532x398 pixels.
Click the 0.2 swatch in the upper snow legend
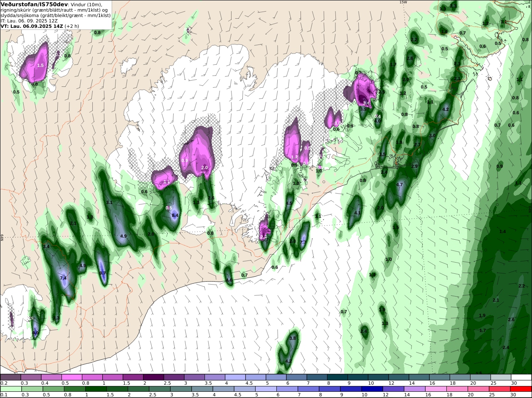10,377
